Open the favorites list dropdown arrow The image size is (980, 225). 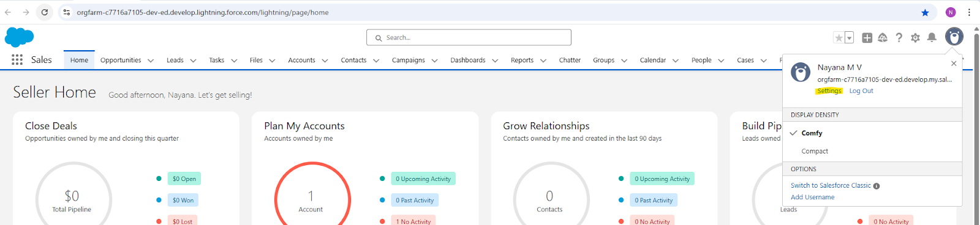tap(849, 38)
